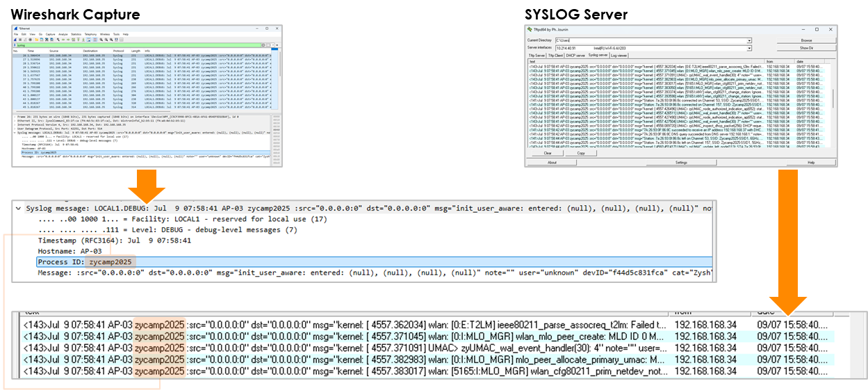Click About button in Tftpd64
The image size is (868, 390).
[552, 162]
